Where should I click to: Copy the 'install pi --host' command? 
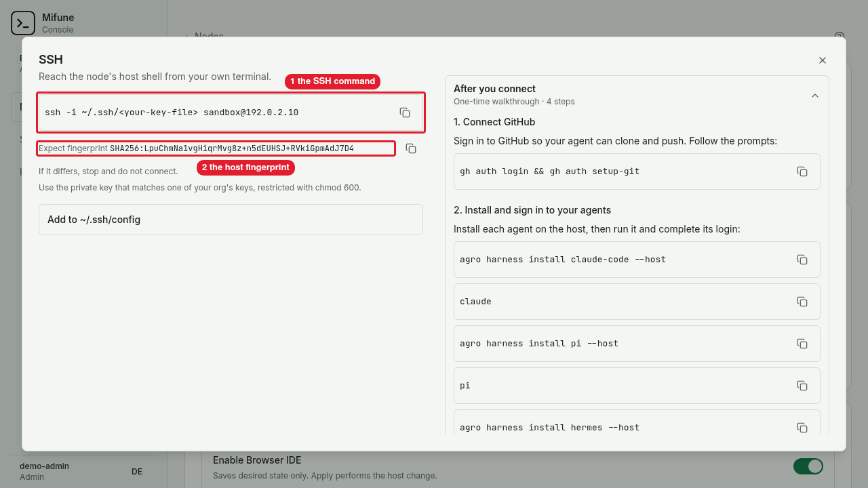802,344
